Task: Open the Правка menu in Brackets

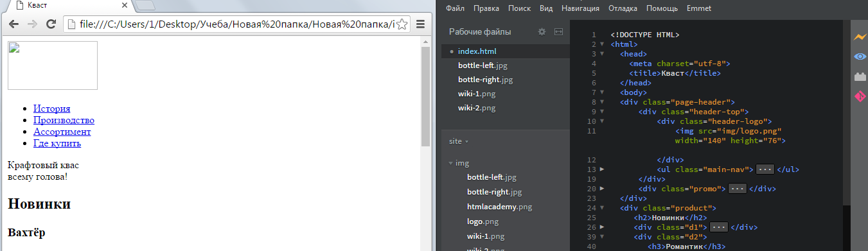Action: click(486, 8)
